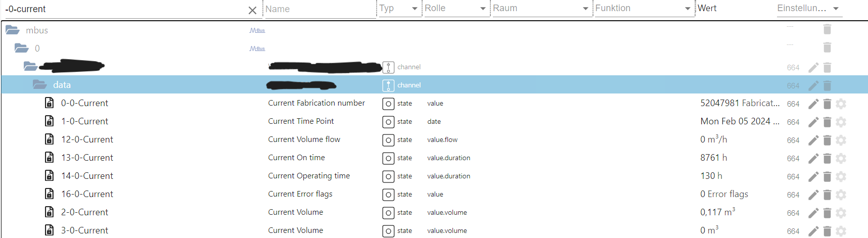This screenshot has width=868, height=238.
Task: Delete object 16-0-Current
Action: [827, 195]
